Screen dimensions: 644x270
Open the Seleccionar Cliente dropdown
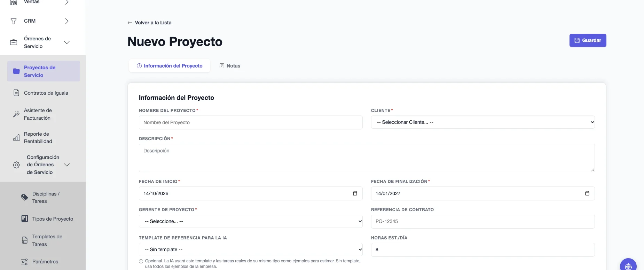tap(483, 122)
